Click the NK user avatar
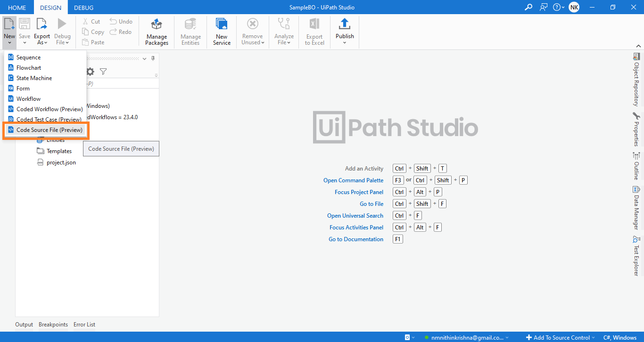 pos(574,7)
